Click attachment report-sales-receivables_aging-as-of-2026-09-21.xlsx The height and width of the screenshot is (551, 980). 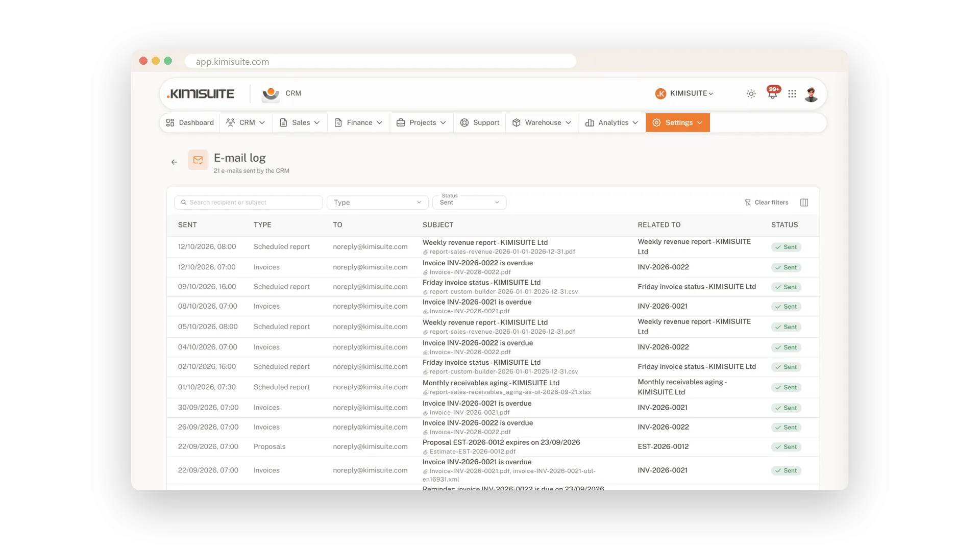pyautogui.click(x=510, y=392)
